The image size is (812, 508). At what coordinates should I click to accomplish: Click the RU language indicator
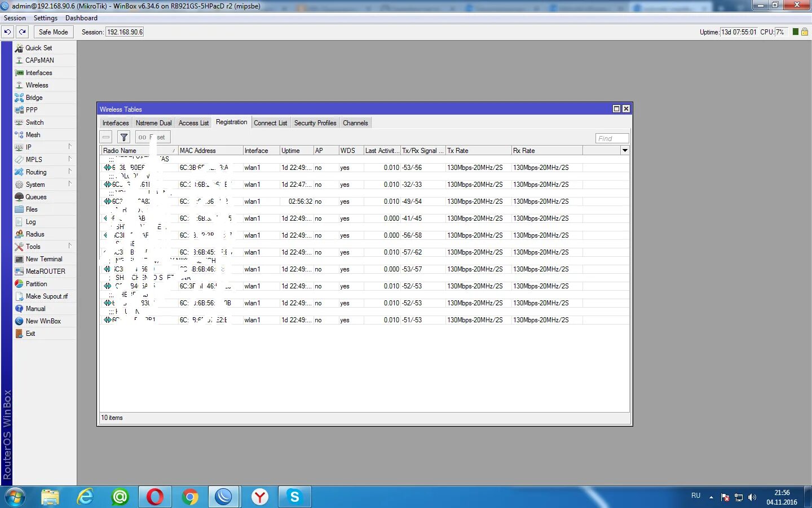click(696, 496)
